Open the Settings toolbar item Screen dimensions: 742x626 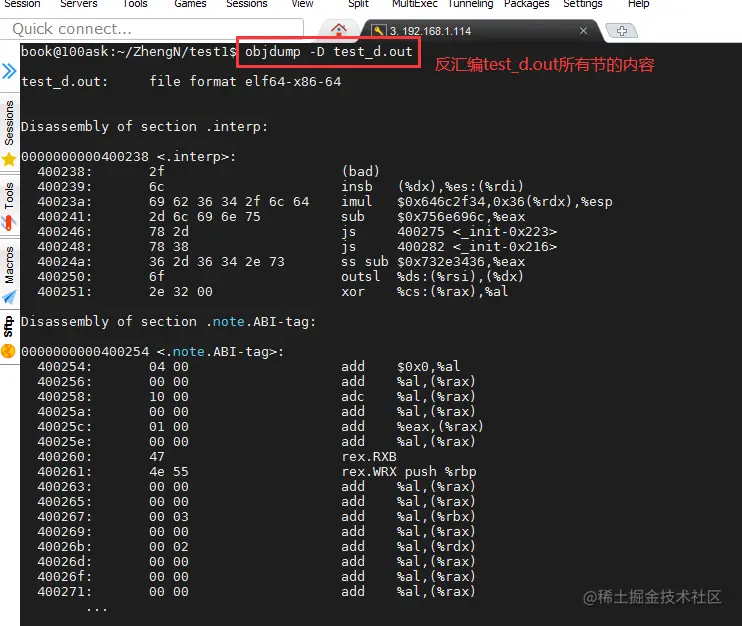click(x=583, y=4)
